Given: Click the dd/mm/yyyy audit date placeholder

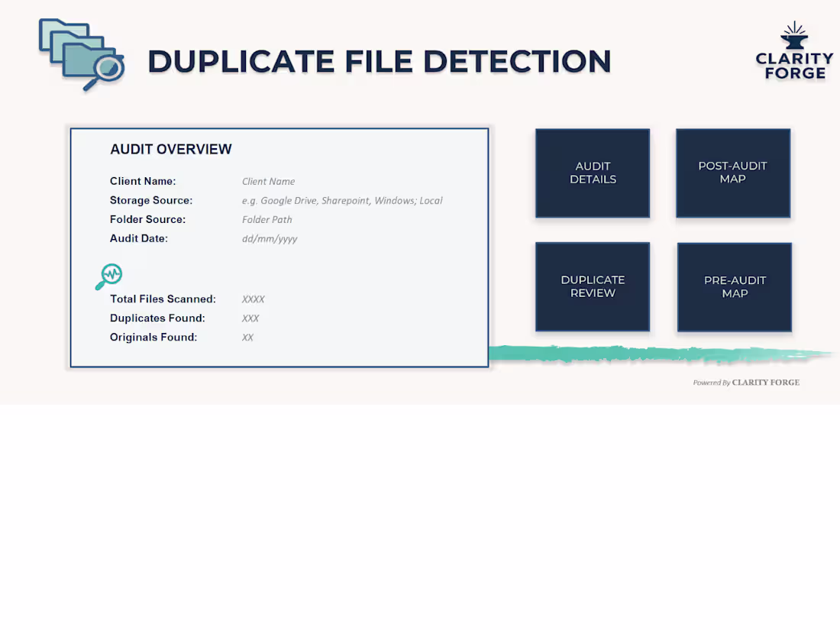Looking at the screenshot, I should (x=270, y=238).
